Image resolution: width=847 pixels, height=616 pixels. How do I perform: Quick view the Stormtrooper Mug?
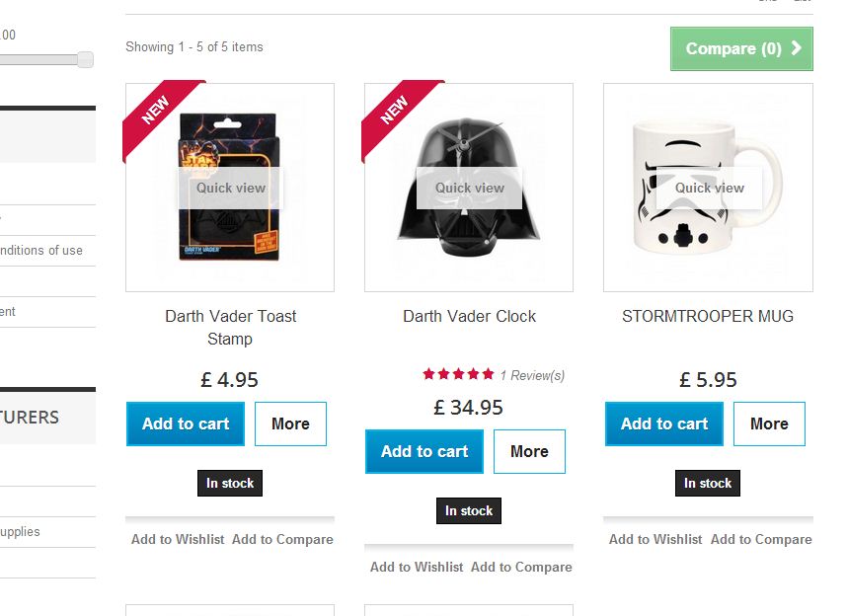pyautogui.click(x=709, y=188)
